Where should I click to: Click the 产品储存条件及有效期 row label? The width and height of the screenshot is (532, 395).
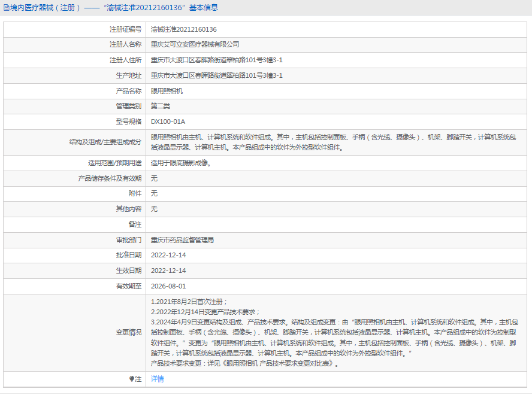[x=110, y=178]
